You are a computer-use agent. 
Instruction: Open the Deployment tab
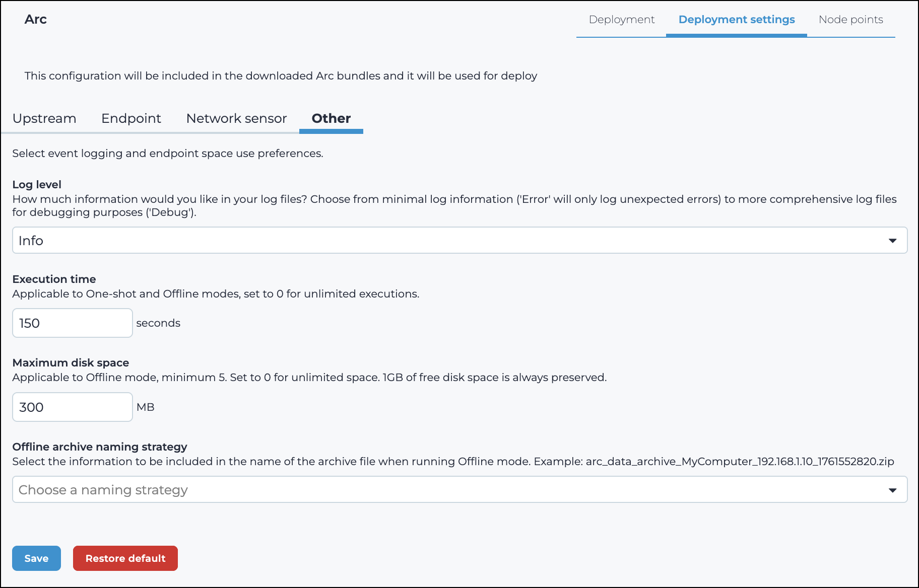coord(621,20)
